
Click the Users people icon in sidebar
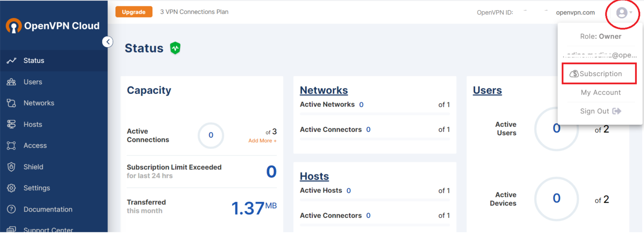(x=11, y=82)
